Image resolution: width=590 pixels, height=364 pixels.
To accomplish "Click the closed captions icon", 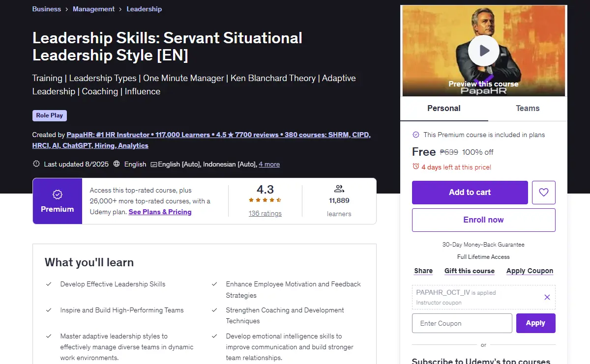I will point(154,165).
